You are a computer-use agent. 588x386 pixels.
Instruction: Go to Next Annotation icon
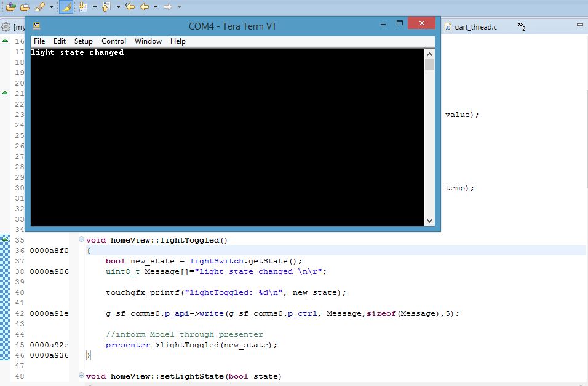(x=83, y=7)
